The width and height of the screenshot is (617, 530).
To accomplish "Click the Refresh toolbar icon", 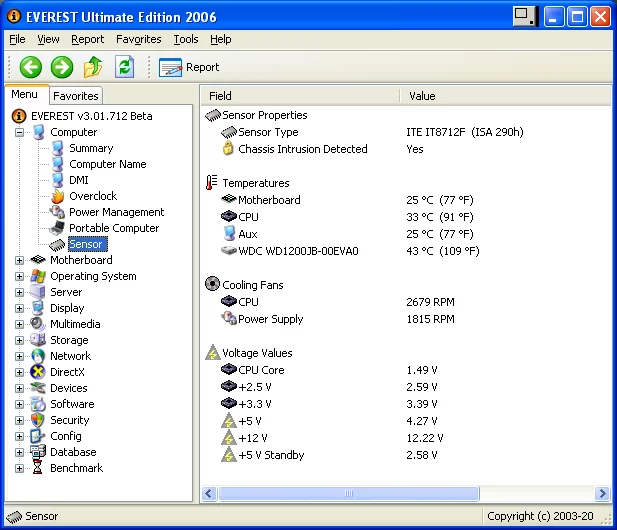I will point(124,67).
